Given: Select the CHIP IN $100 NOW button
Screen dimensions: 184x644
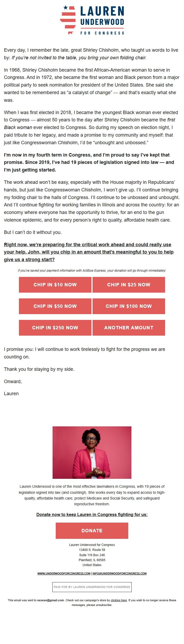Looking at the screenshot, I should [129, 306].
